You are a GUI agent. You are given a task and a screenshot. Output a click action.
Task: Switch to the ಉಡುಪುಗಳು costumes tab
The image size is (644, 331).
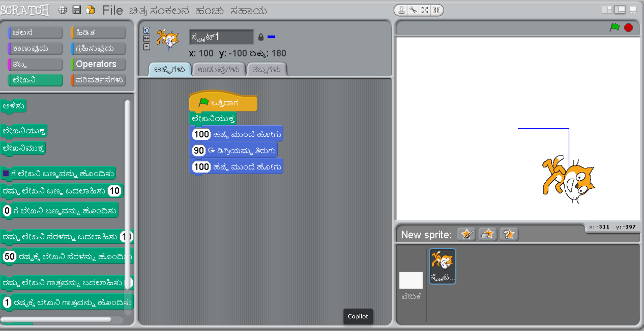[219, 70]
